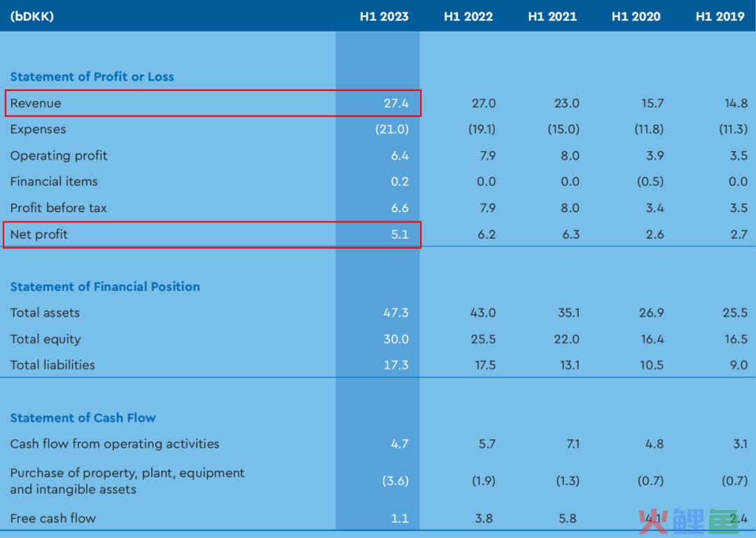Select the Statement of Profit or Loss heading

[x=92, y=77]
